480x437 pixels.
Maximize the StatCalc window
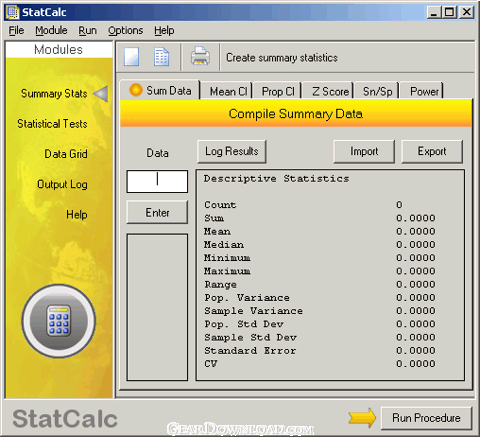449,12
